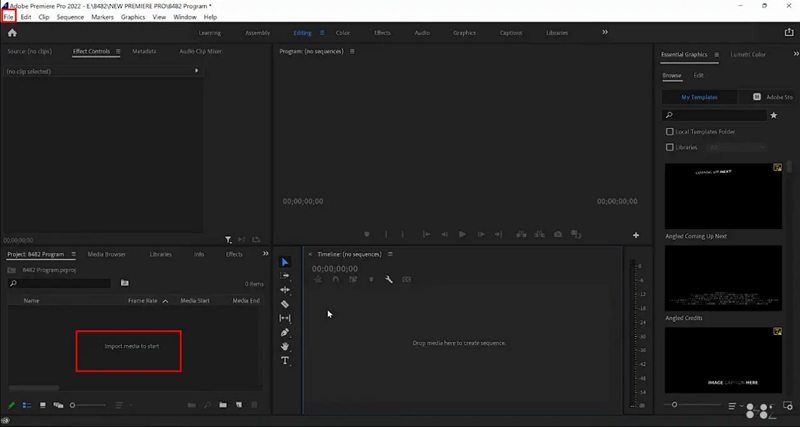Viewport: 800px width, 427px height.
Task: Switch to Lumetri Color tab
Action: (x=748, y=55)
